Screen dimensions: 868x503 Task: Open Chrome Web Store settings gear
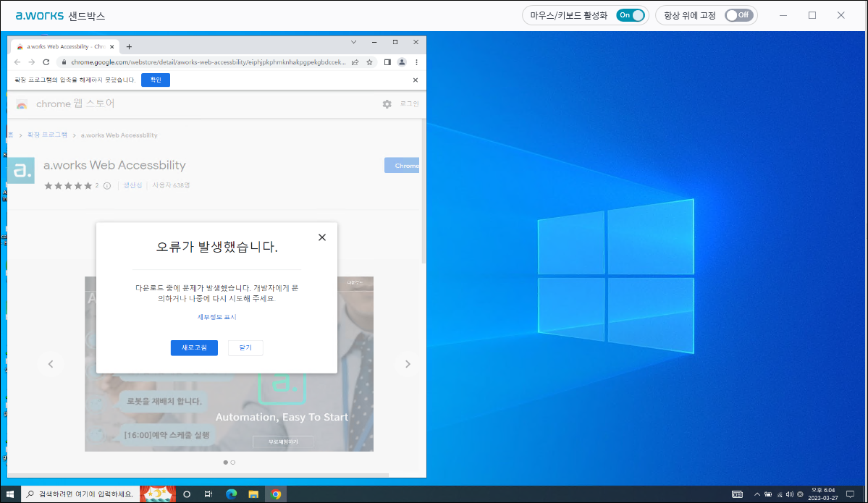(387, 104)
